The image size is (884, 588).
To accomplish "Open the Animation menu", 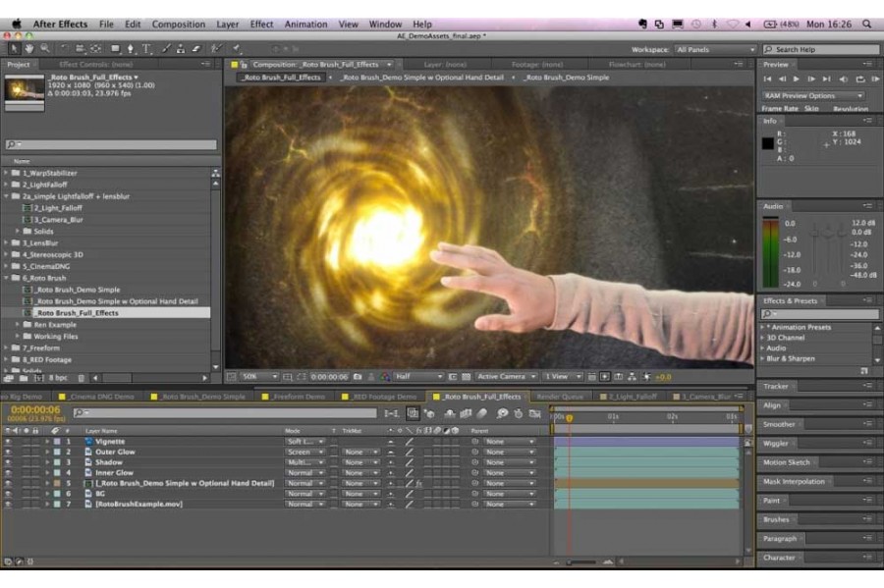I will [x=305, y=25].
